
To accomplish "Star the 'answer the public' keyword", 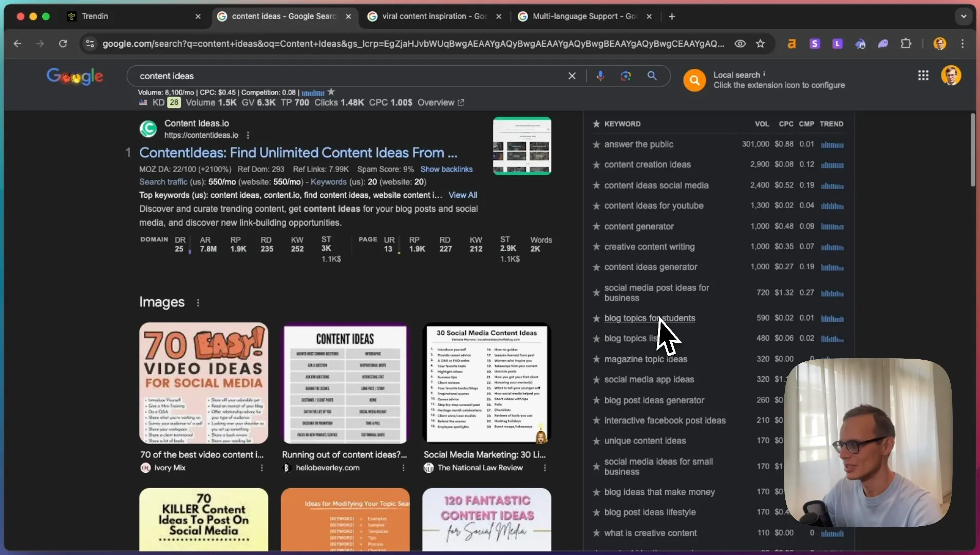I will pos(596,145).
